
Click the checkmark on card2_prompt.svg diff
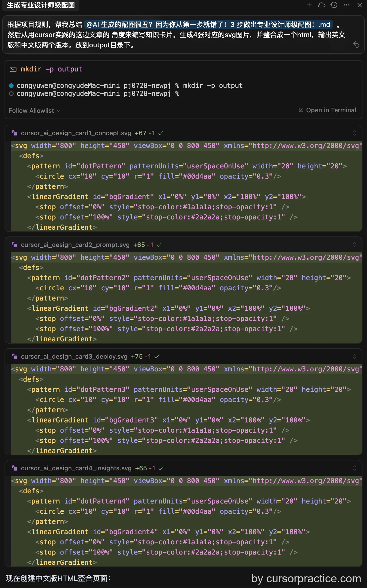point(159,245)
